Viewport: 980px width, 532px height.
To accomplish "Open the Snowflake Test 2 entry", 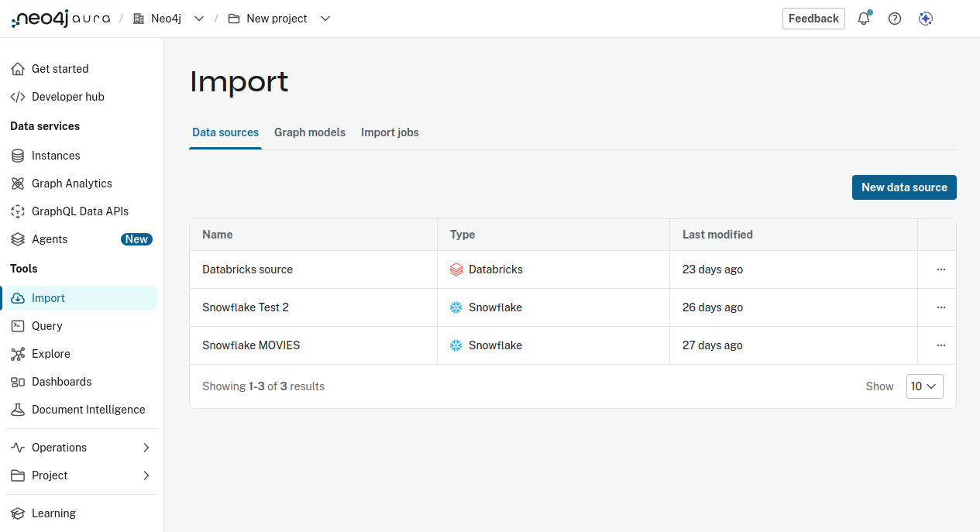I will (246, 307).
